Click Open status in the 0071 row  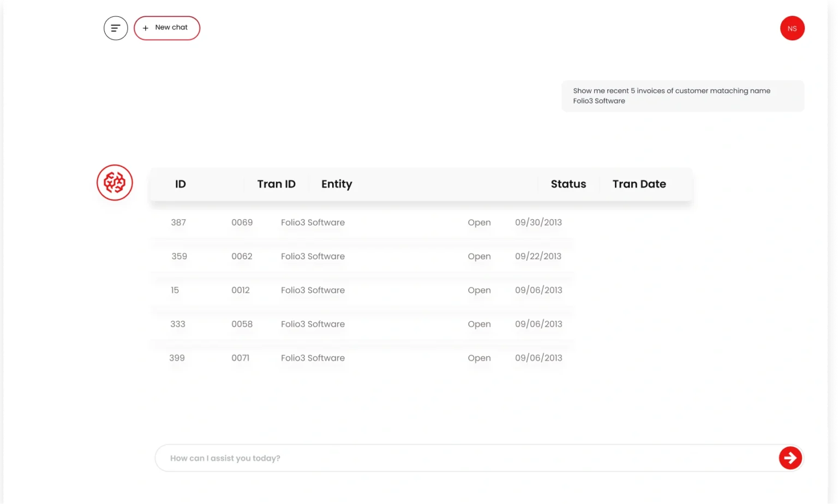point(479,358)
